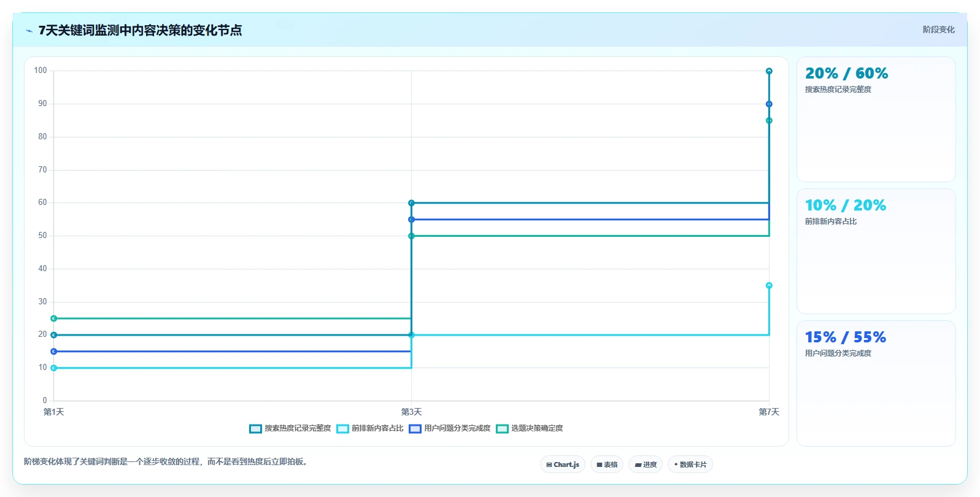This screenshot has width=980, height=497.
Task: Click 前排新内容占比 point at 第1天 (10)
Action: tap(53, 368)
